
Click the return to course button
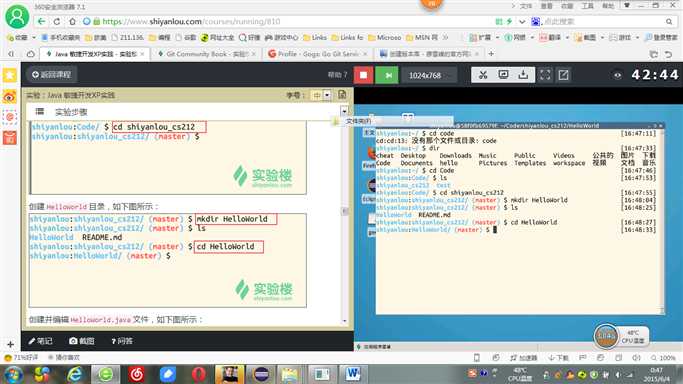point(52,74)
